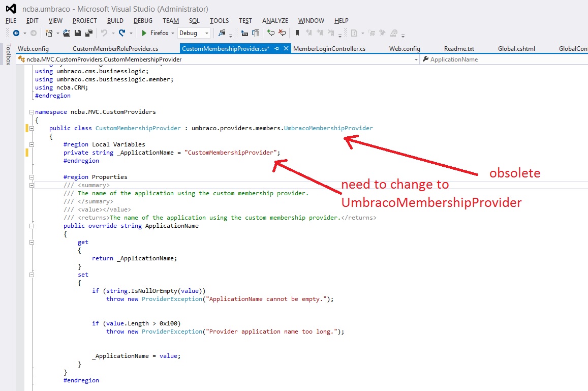Screen dimensions: 588x391
Task: Click the Open File folder icon
Action: pyautogui.click(x=67, y=33)
